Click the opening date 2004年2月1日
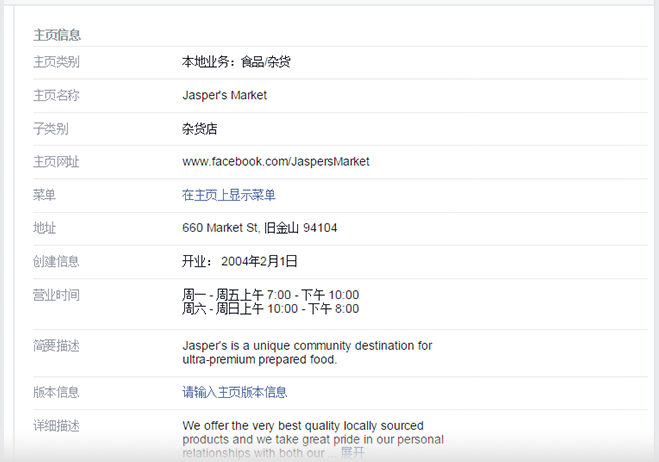659x462 pixels. point(259,261)
